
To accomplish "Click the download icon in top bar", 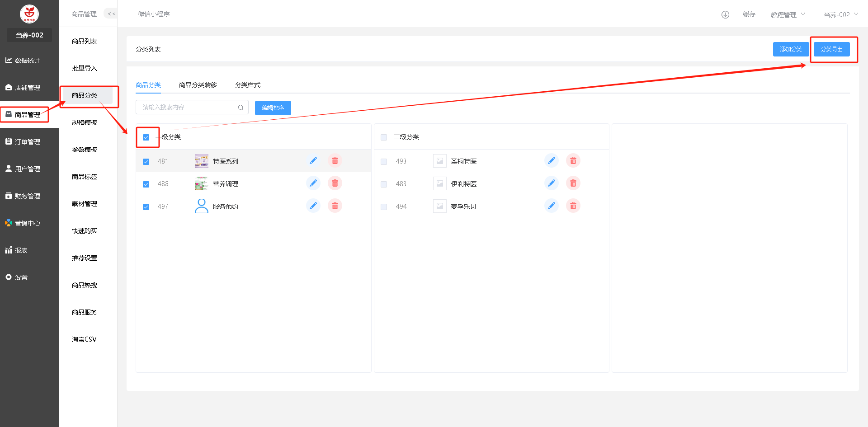I will (725, 14).
